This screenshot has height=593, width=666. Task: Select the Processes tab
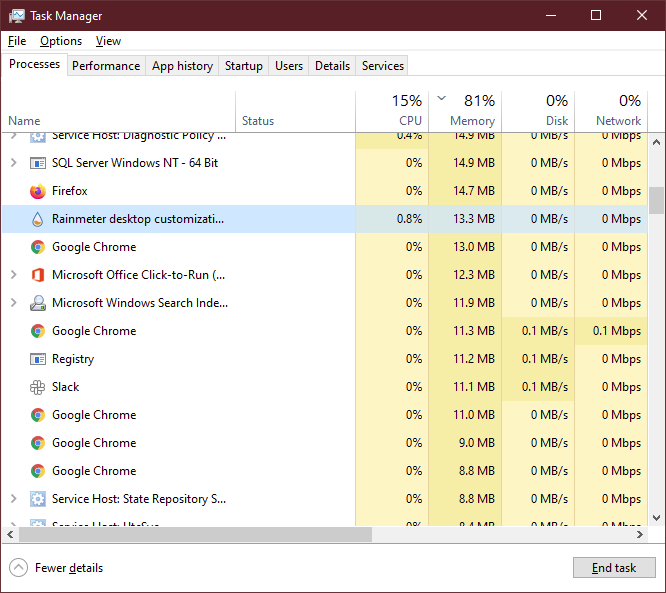pyautogui.click(x=34, y=64)
